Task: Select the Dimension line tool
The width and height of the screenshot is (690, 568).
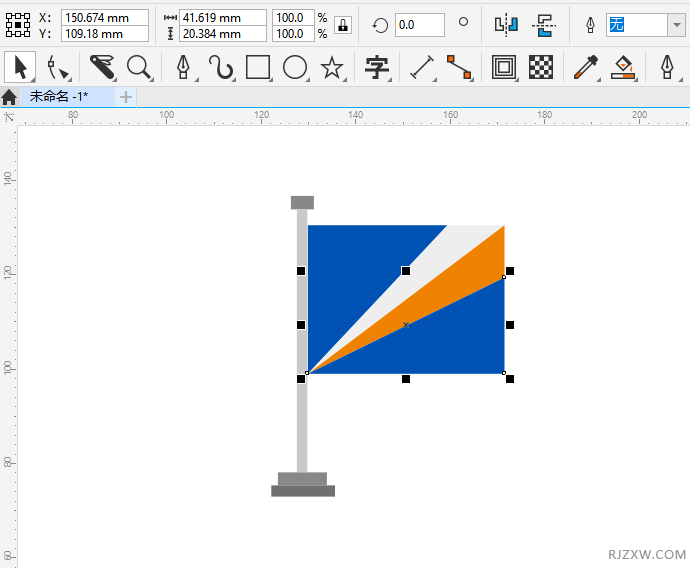Action: (422, 67)
